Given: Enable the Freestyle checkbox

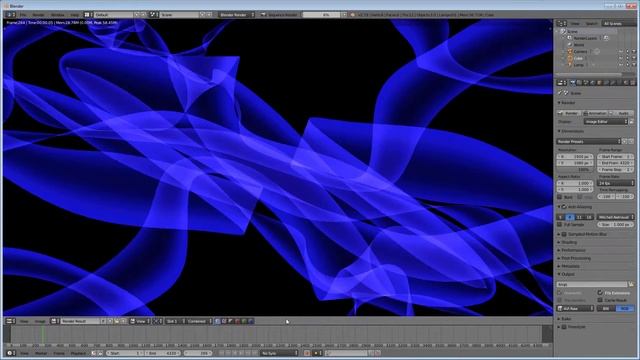Looking at the screenshot, I should point(564,327).
